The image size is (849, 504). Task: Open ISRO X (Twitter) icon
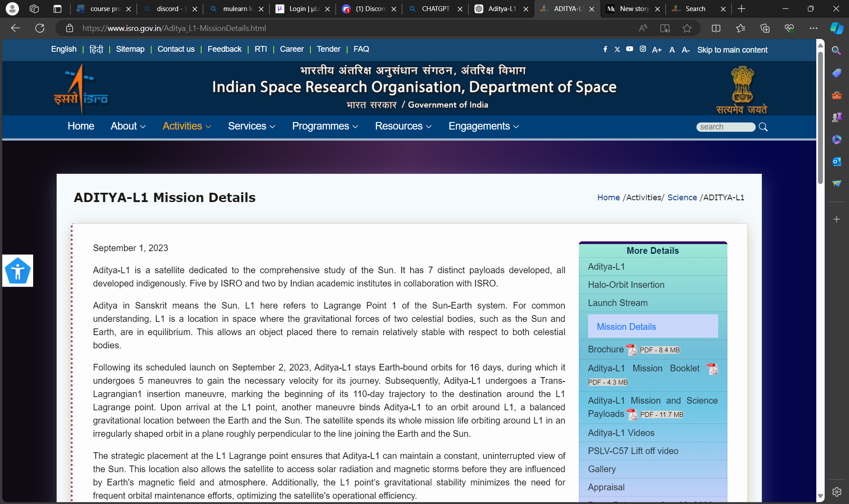[617, 49]
